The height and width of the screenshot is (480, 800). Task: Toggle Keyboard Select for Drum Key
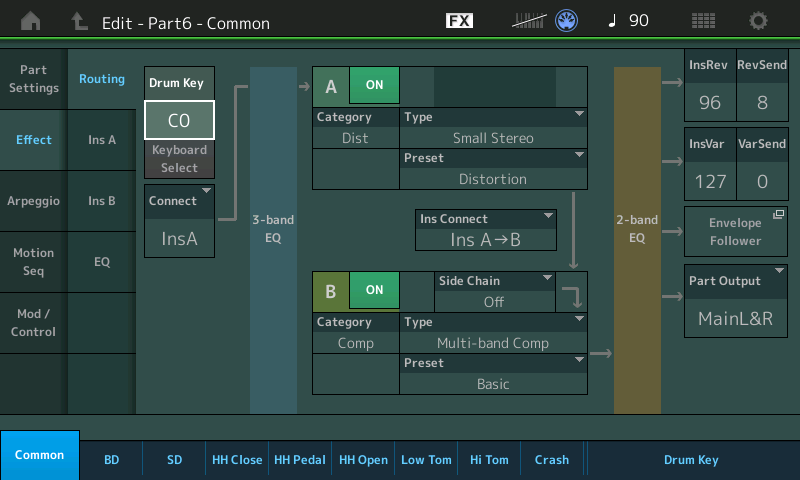[179, 158]
